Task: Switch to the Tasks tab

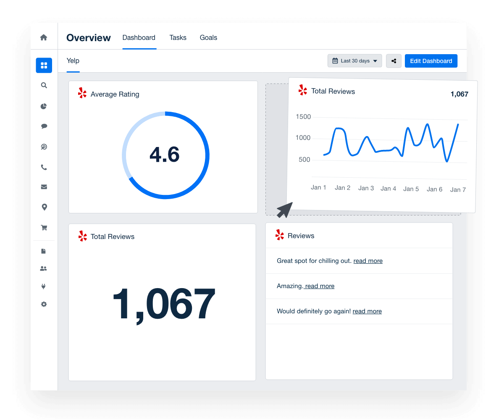Action: coord(178,38)
